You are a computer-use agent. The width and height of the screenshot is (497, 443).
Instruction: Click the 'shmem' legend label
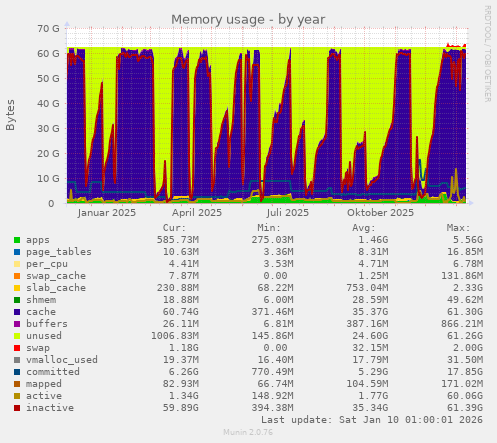(41, 300)
